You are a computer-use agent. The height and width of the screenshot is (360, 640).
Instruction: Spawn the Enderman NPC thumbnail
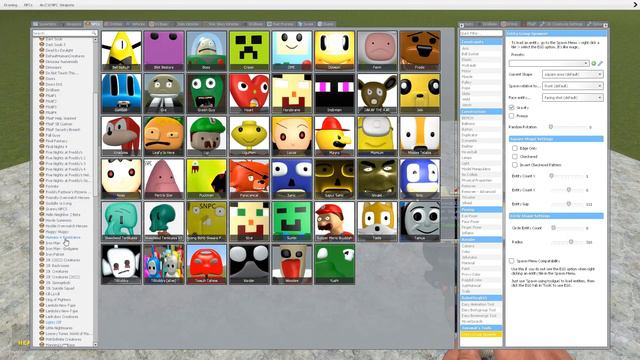(334, 93)
